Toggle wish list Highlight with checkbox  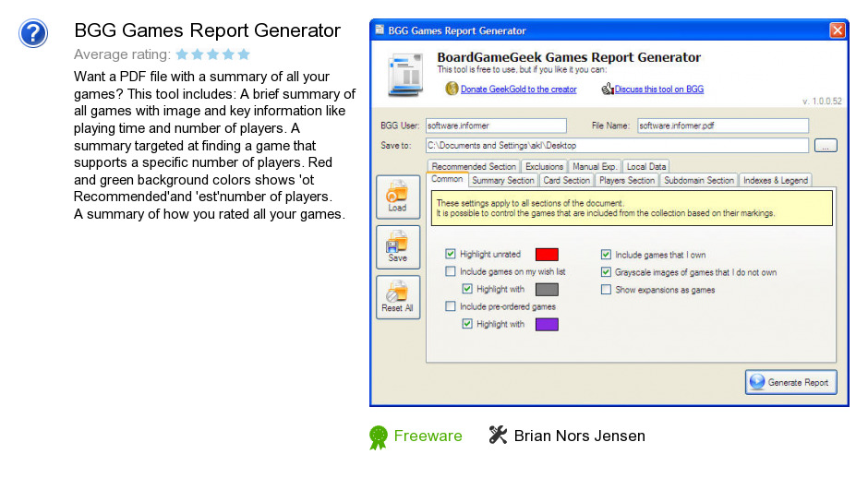point(467,289)
